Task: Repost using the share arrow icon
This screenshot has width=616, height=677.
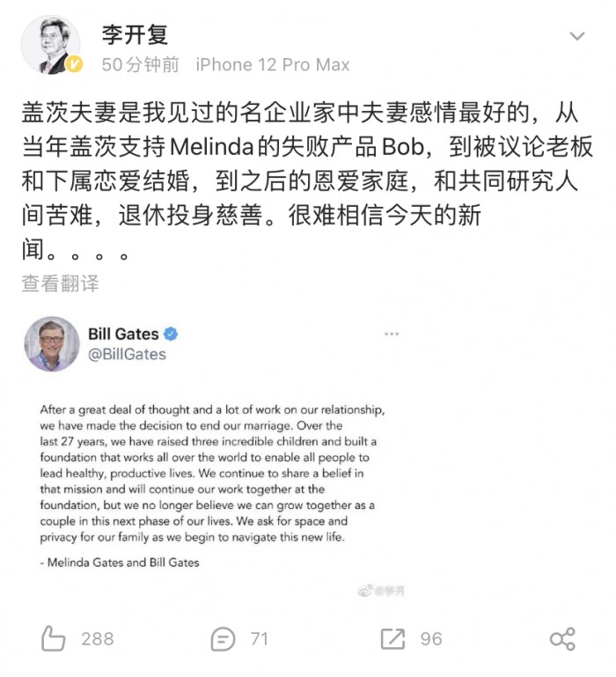Action: pyautogui.click(x=392, y=638)
